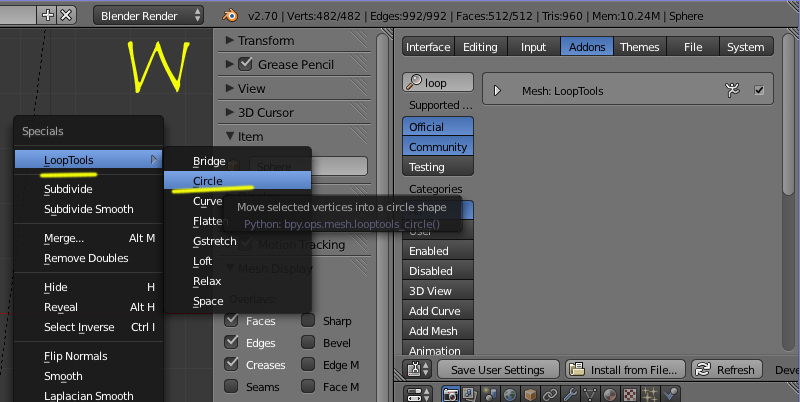Toggle the Community support level filter
800x402 pixels.
pyautogui.click(x=438, y=146)
